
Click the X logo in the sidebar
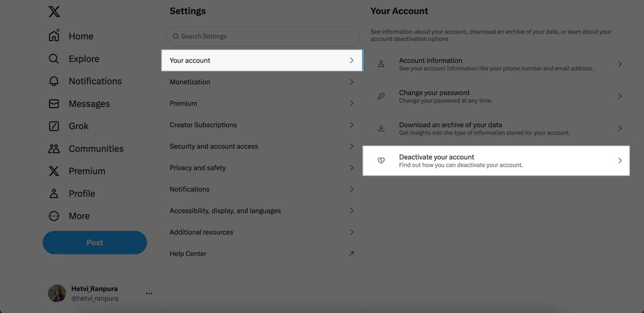[54, 11]
